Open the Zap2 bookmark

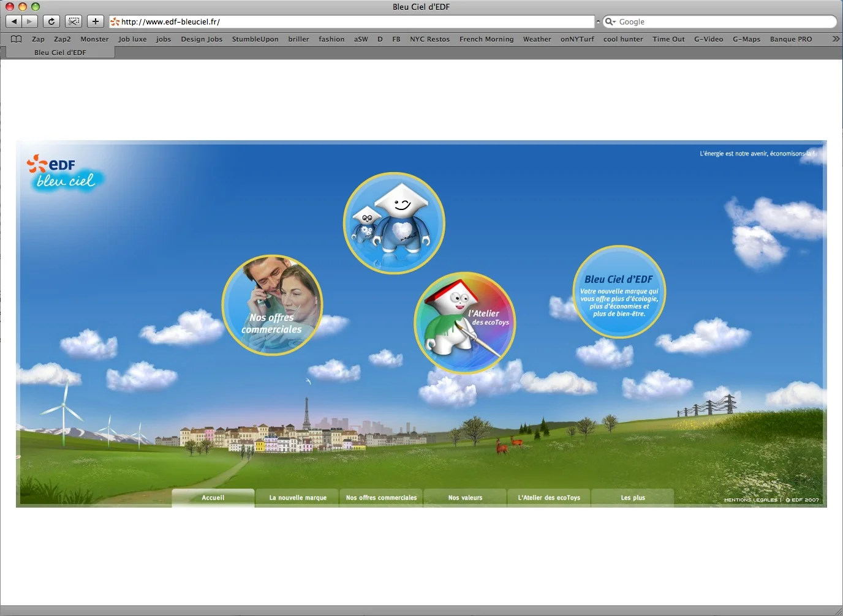[x=62, y=39]
